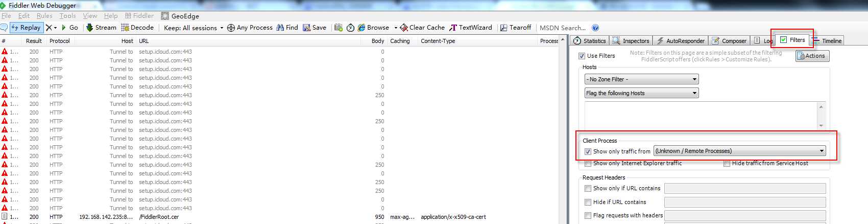
Task: Click the Fiddler menu item
Action: 139,16
